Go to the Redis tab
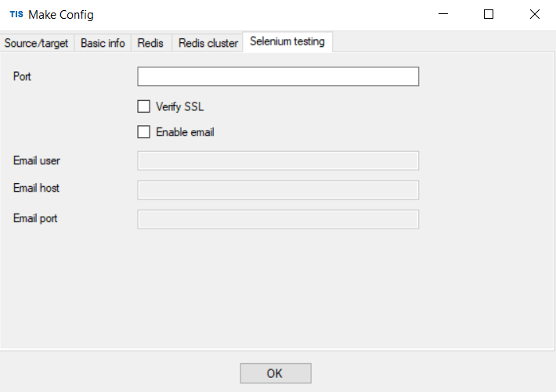Viewport: 556px width, 392px height. pos(150,43)
